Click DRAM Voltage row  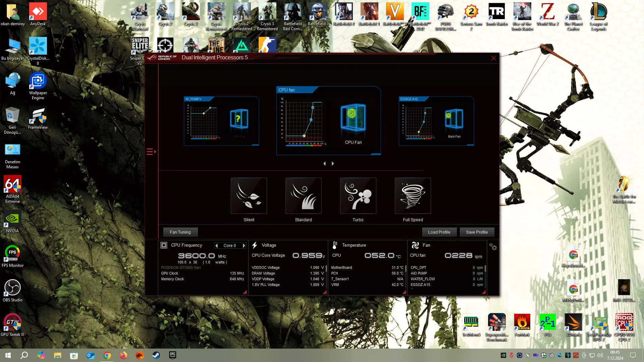tap(288, 273)
